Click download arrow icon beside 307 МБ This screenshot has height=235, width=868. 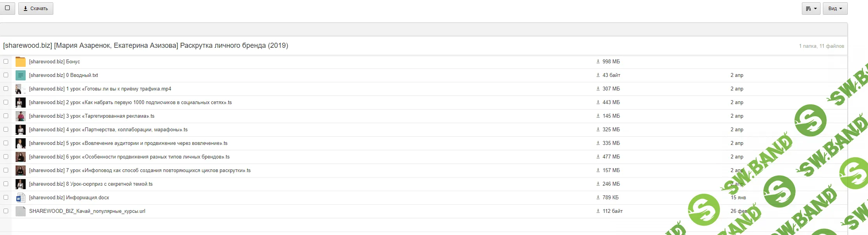pyautogui.click(x=598, y=89)
